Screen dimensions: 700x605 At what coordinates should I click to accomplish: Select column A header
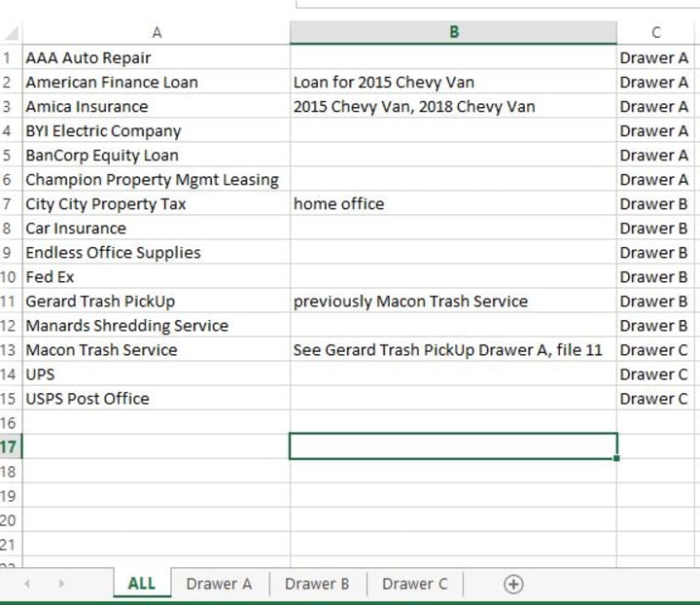tap(157, 33)
